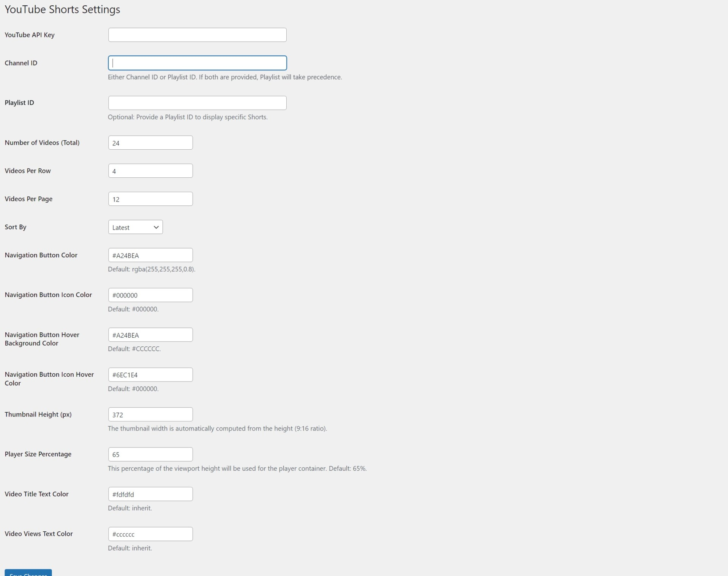Click the YouTube API Key input field
This screenshot has width=728, height=576.
(x=197, y=35)
